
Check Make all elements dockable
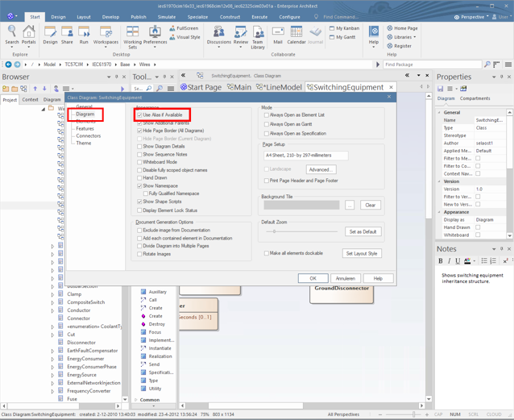coord(267,253)
